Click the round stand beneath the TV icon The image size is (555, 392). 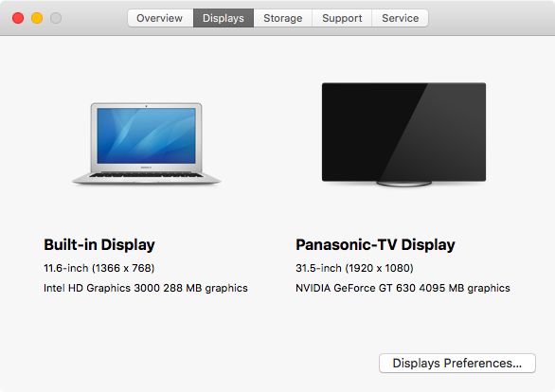pos(403,184)
